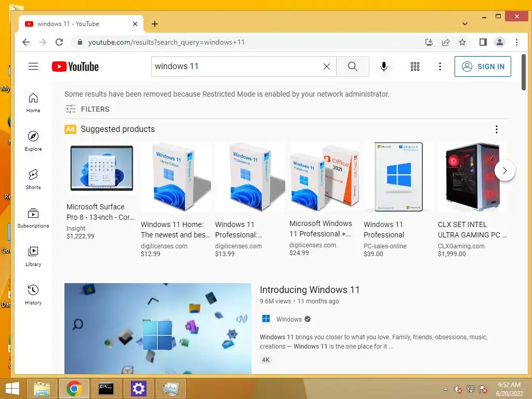Click CLX gaming PC product image
The image size is (532, 399).
click(472, 177)
